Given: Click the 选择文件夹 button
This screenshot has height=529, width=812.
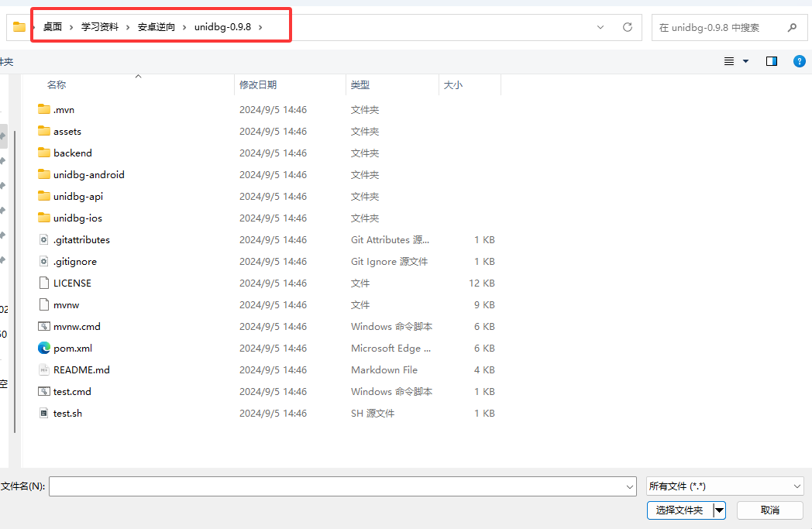Looking at the screenshot, I should click(680, 510).
